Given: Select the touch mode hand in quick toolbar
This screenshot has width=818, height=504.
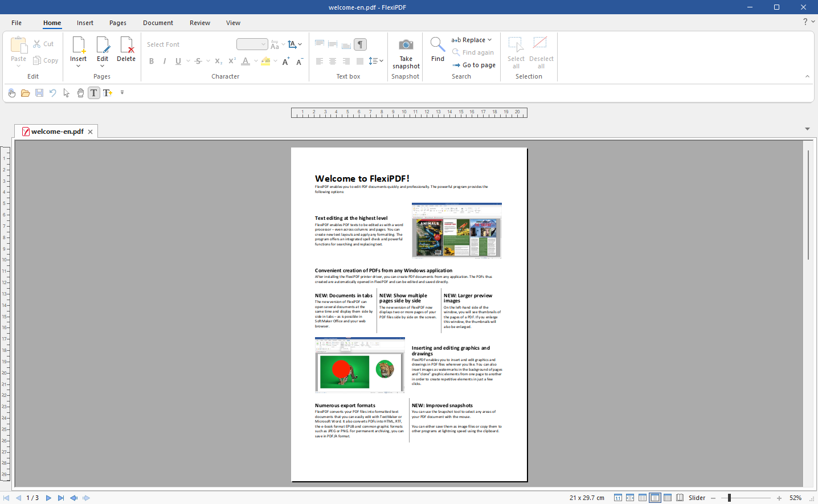Looking at the screenshot, I should [12, 93].
